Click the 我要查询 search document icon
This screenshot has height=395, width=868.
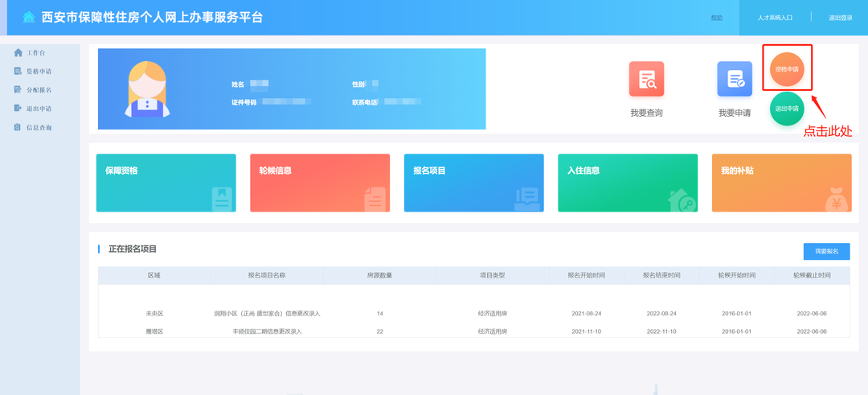[646, 79]
